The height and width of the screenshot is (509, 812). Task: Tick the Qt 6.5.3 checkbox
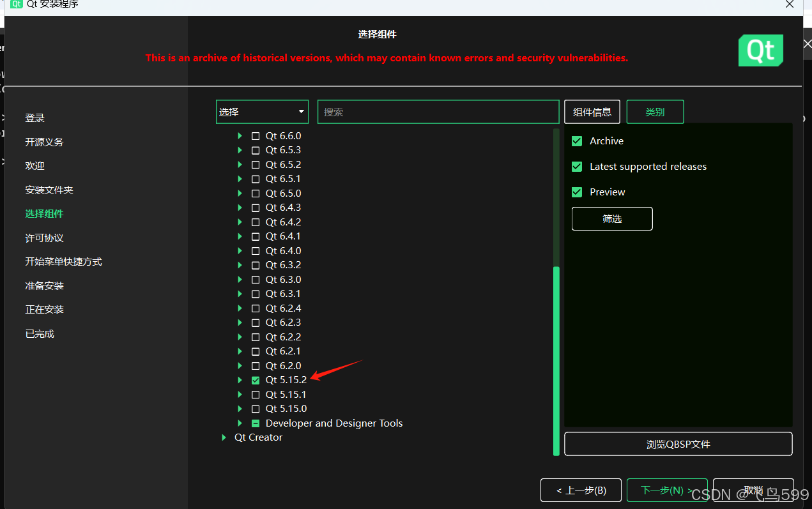(256, 150)
